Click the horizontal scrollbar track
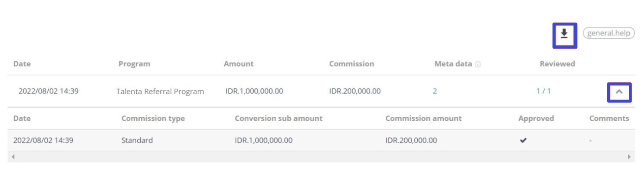Screen dimensions: 644x189 click(321, 157)
